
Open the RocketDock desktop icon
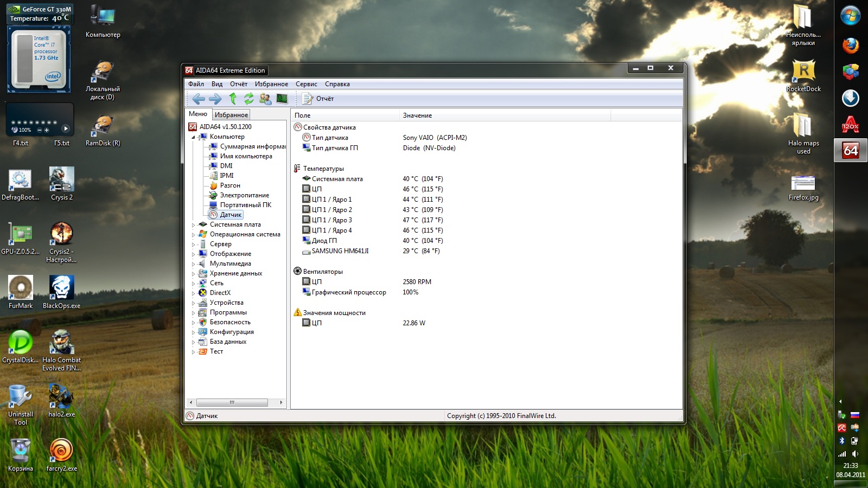tap(803, 76)
